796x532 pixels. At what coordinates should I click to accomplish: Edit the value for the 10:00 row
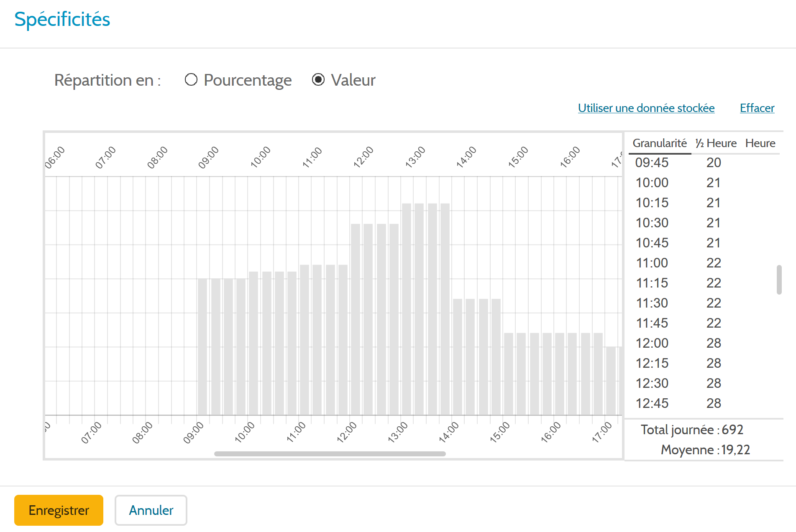(714, 183)
